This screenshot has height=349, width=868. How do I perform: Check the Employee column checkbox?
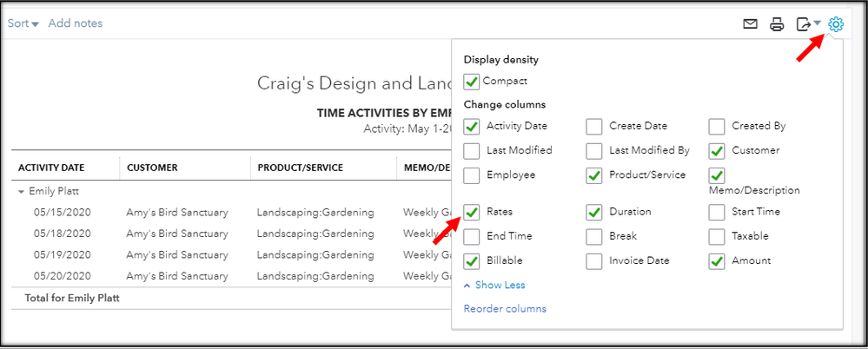[x=472, y=175]
